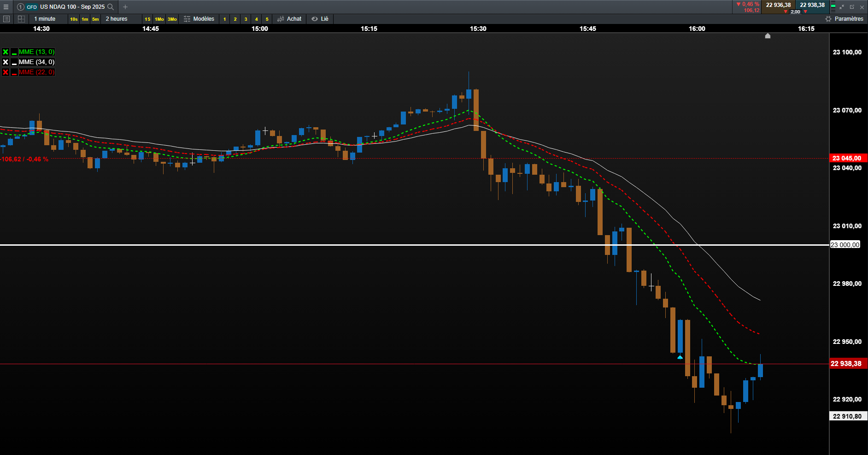This screenshot has width=868, height=455.
Task: Click the Achat buy button
Action: pyautogui.click(x=289, y=19)
